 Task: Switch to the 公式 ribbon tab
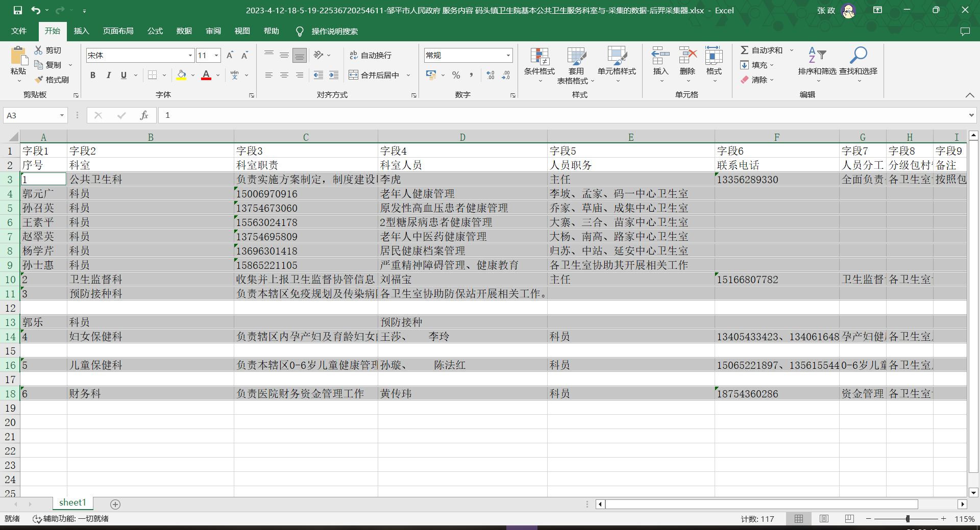tap(155, 31)
